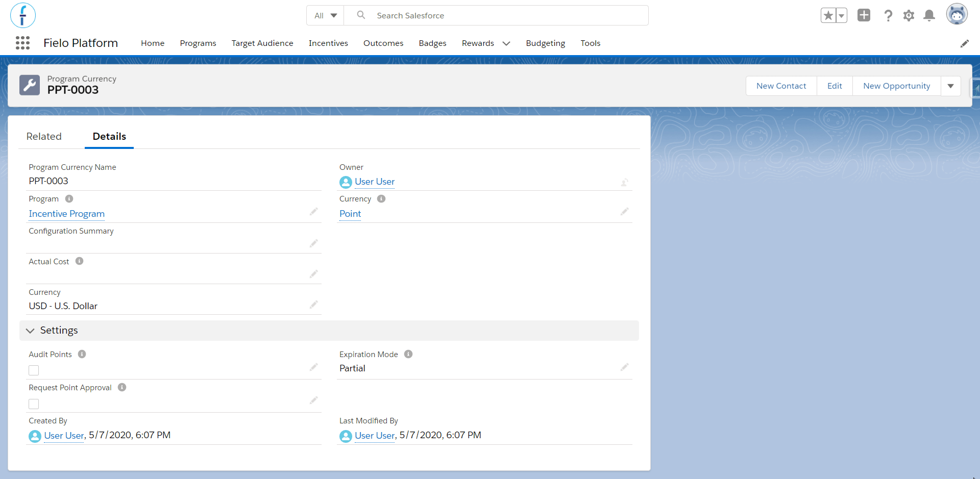Click the Partial expiration mode value
Viewport: 980px width, 479px height.
(352, 368)
